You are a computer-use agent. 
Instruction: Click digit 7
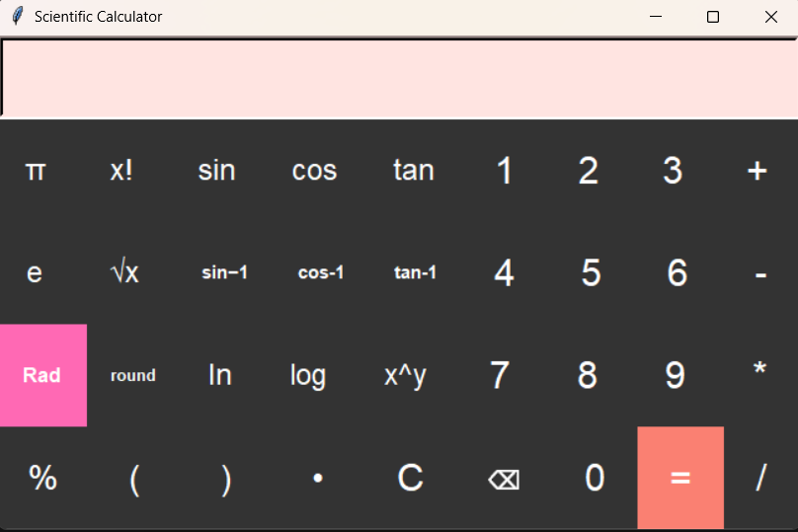click(500, 375)
